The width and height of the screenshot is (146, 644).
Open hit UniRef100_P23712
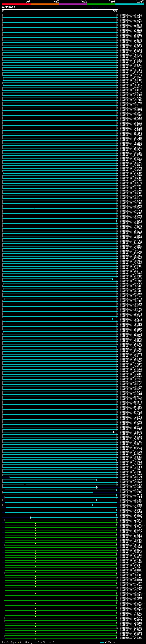click(x=131, y=37)
